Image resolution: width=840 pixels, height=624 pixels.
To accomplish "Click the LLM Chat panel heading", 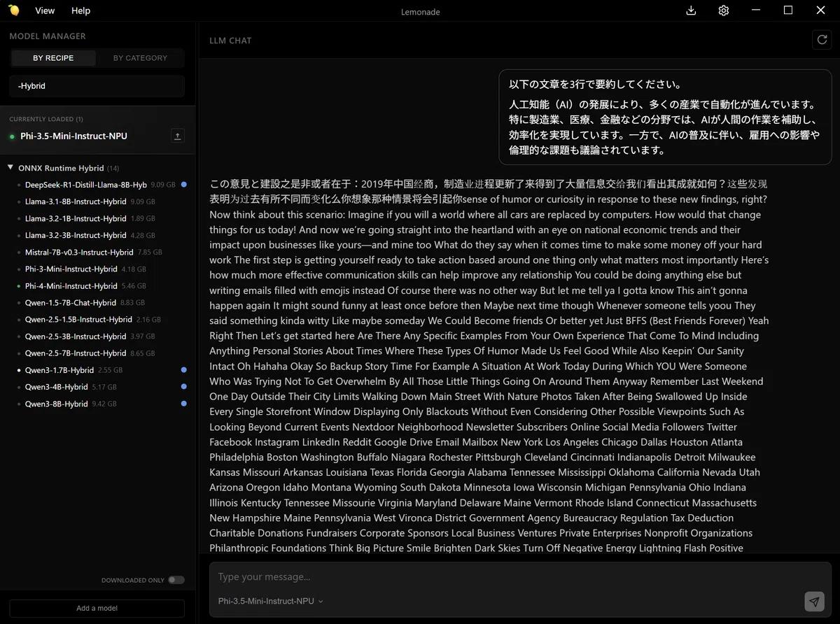I will pyautogui.click(x=230, y=41).
